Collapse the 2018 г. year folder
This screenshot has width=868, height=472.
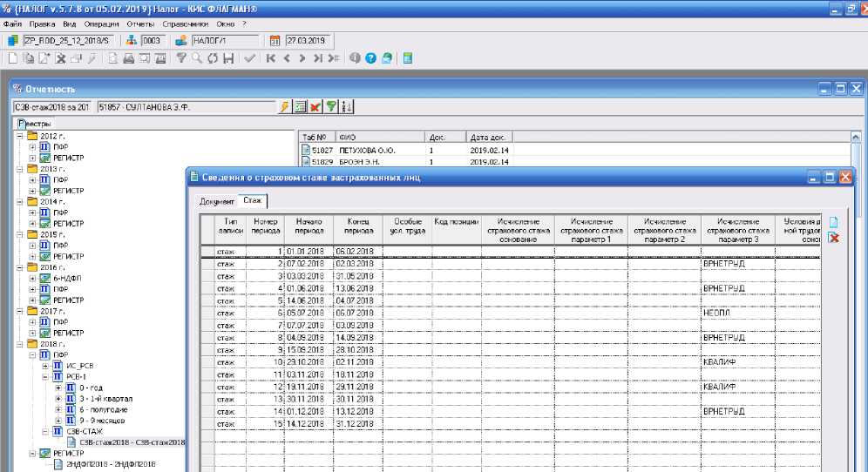point(19,344)
